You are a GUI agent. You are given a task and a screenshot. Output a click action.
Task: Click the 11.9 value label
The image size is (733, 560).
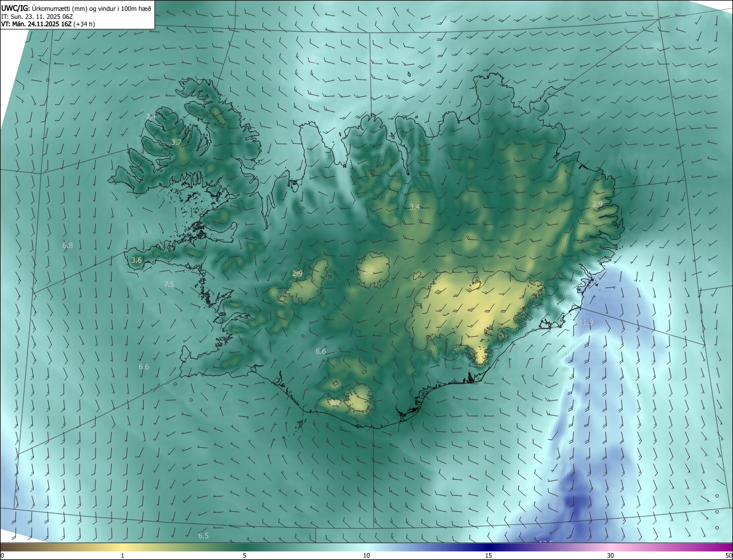586,322
